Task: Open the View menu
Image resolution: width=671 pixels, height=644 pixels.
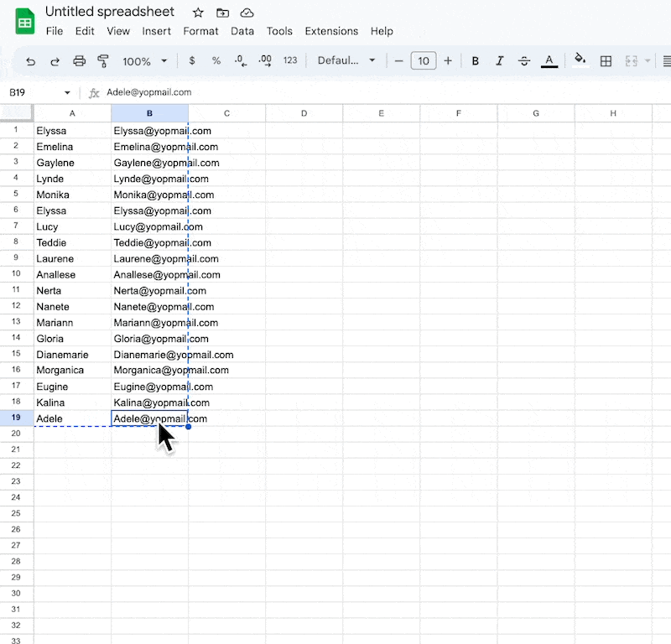Action: (x=118, y=31)
